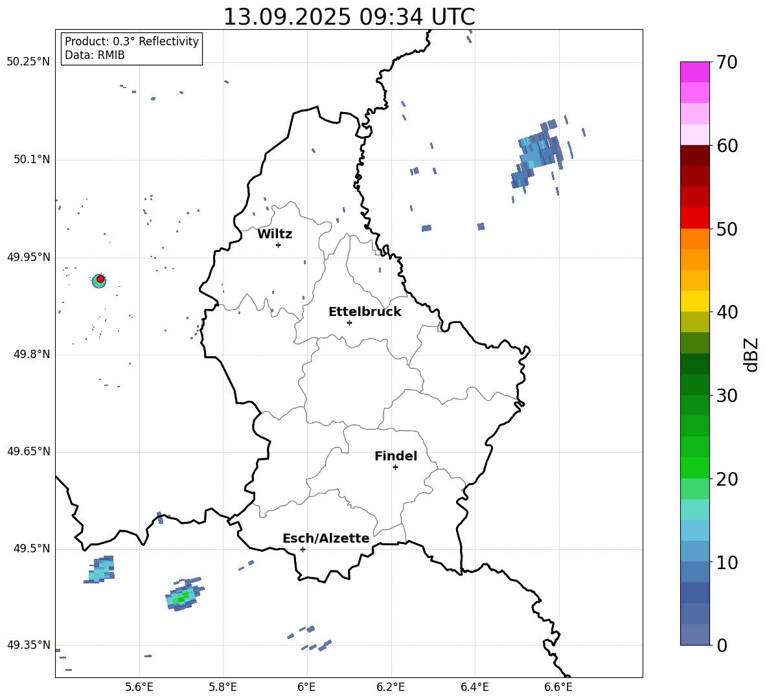Screen dimensions: 767x700
Task: Select the Esch/Alzette station cross marker
Action: (303, 549)
